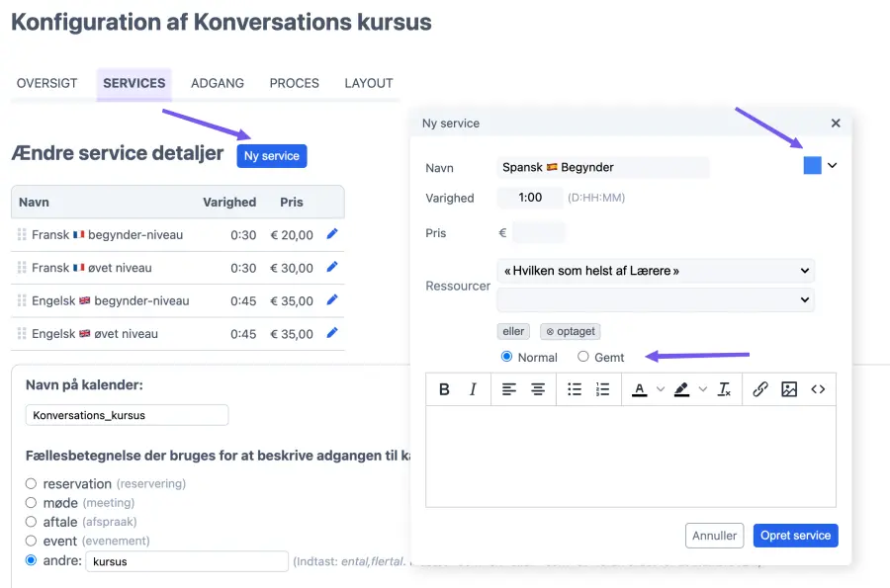This screenshot has height=588, width=890.
Task: Insert an image in the editor
Action: [788, 389]
